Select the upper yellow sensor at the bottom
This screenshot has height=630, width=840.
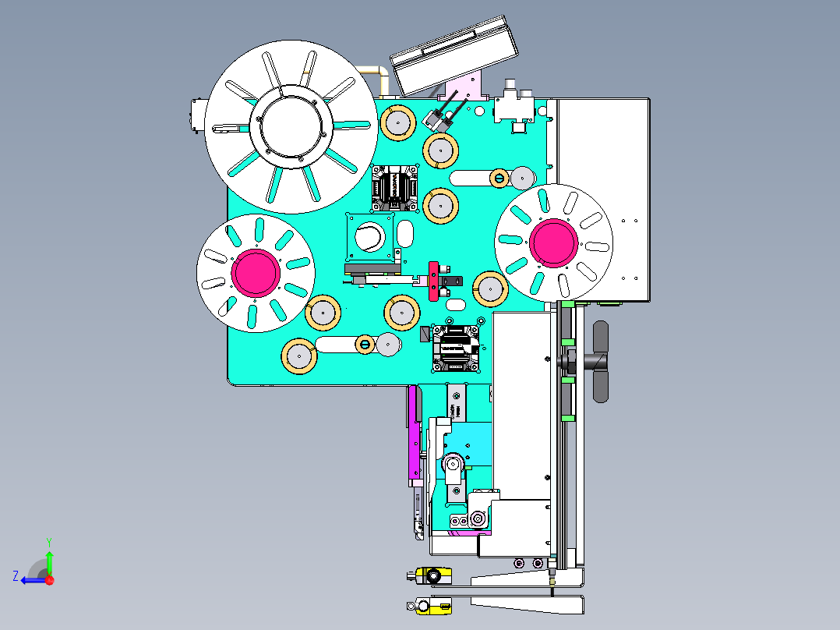click(433, 576)
